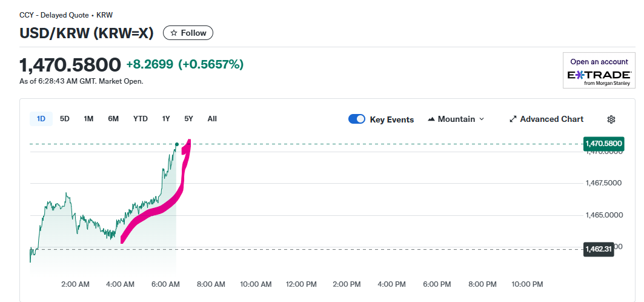The image size is (644, 302).
Task: Click the green 1,470.5800 price label
Action: 603,144
